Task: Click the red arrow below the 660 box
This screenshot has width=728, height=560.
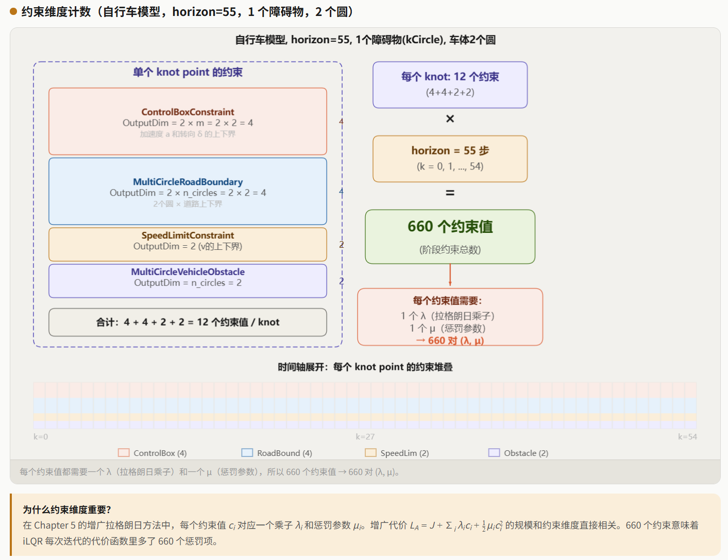Action: pyautogui.click(x=450, y=275)
